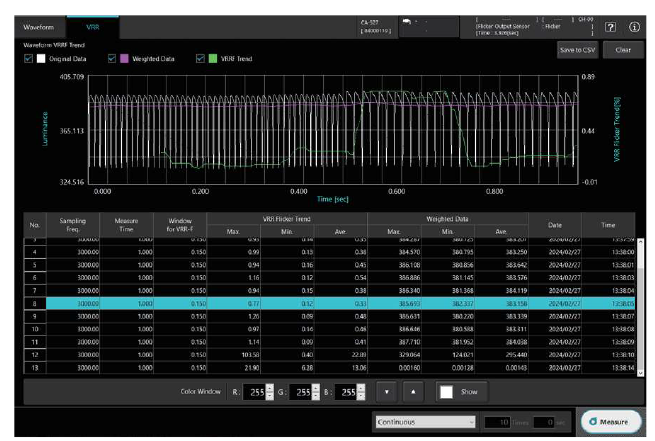Click the B value input field
Viewport: 655px width, 441px height.
coord(346,392)
